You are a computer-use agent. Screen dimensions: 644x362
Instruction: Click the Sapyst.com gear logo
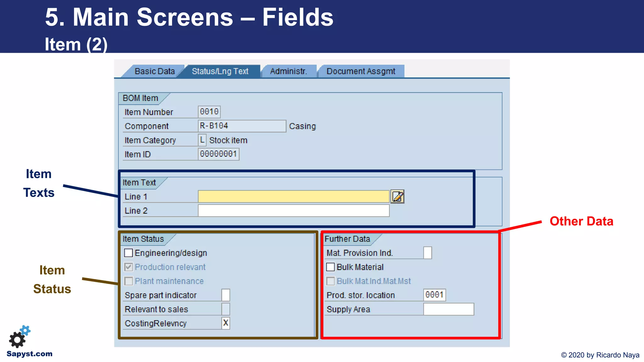pyautogui.click(x=20, y=337)
